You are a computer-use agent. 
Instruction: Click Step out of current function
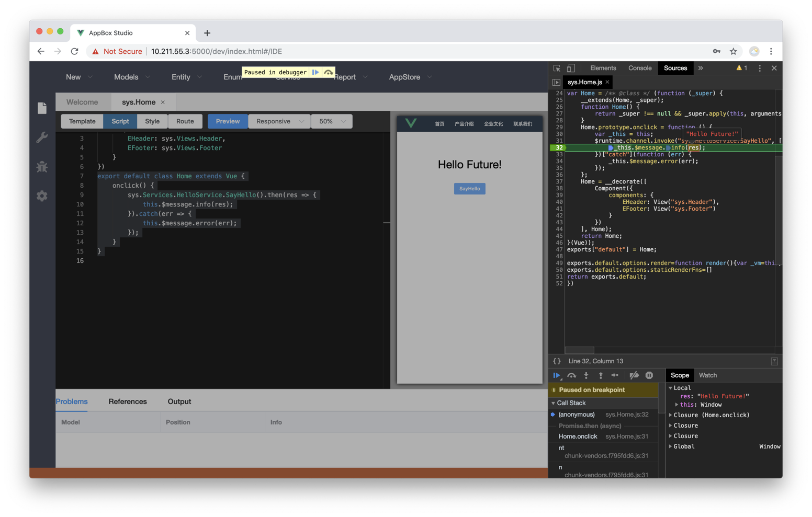pyautogui.click(x=601, y=375)
